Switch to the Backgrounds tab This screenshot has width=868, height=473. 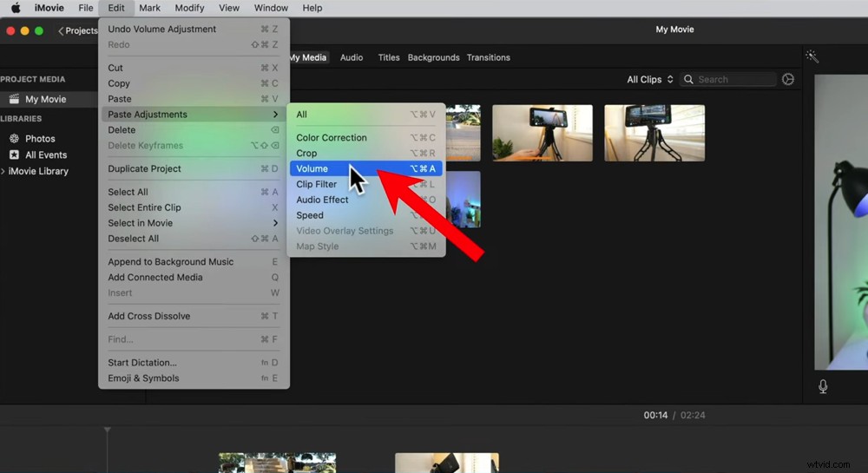coord(433,57)
